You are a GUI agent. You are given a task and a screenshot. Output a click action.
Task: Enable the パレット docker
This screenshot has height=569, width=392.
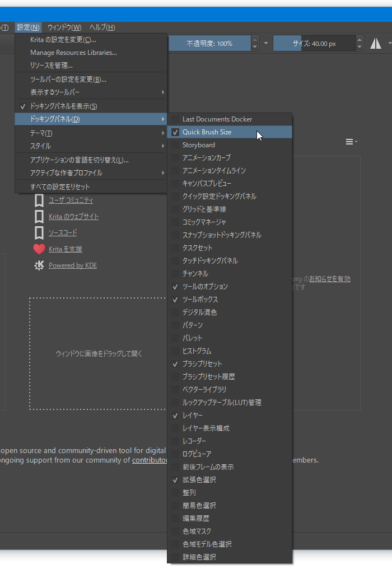pyautogui.click(x=230, y=338)
